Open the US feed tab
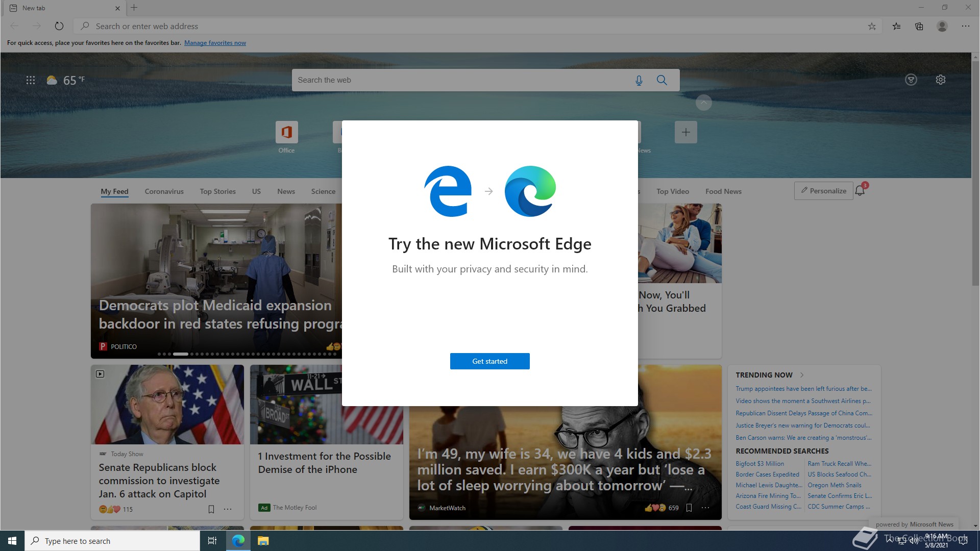This screenshot has height=551, width=980. coord(256,191)
